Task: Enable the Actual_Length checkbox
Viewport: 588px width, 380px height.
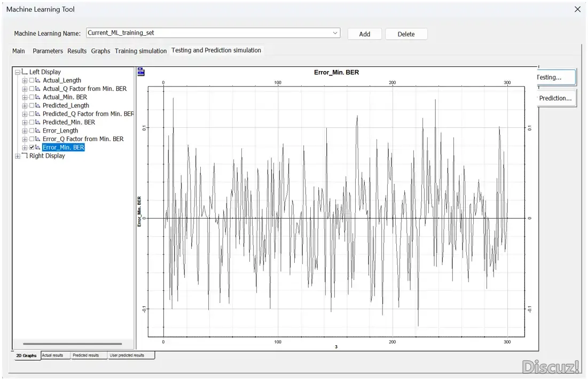Action: click(32, 80)
